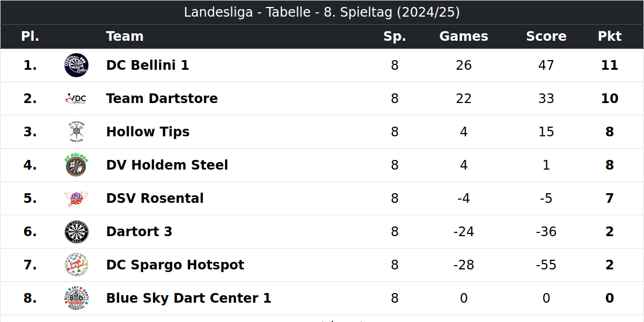
Task: Select the DV Holdem Steel dartboard logo
Action: [76, 165]
